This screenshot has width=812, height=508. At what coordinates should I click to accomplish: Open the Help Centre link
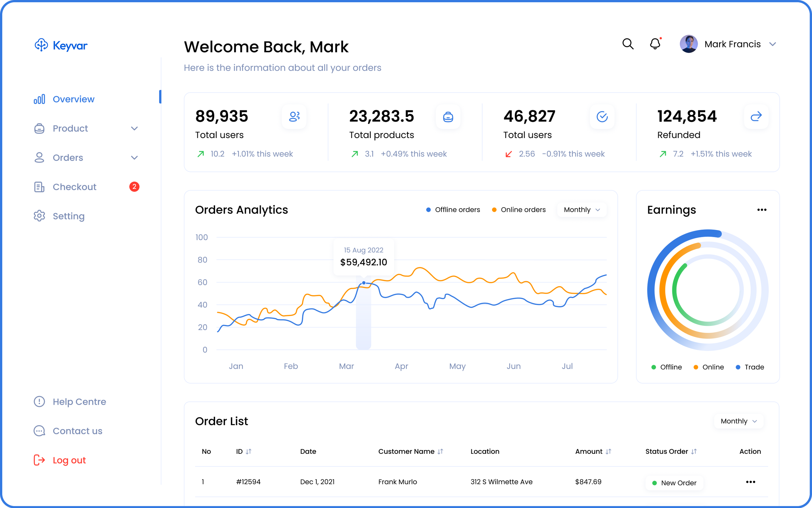coord(79,402)
